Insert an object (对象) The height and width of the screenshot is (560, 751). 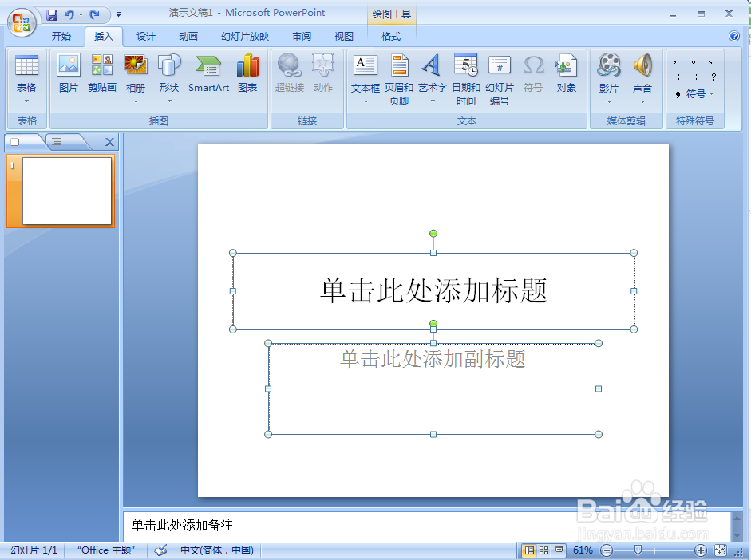[x=566, y=73]
